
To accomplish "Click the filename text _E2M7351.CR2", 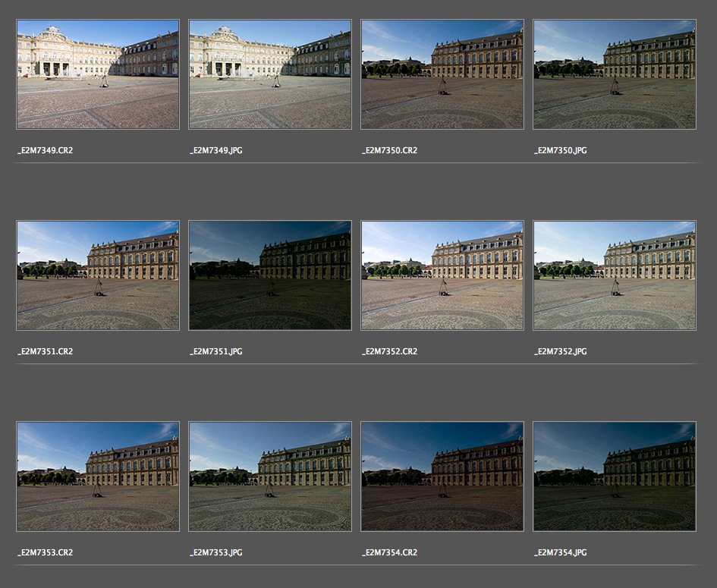I will pos(46,352).
